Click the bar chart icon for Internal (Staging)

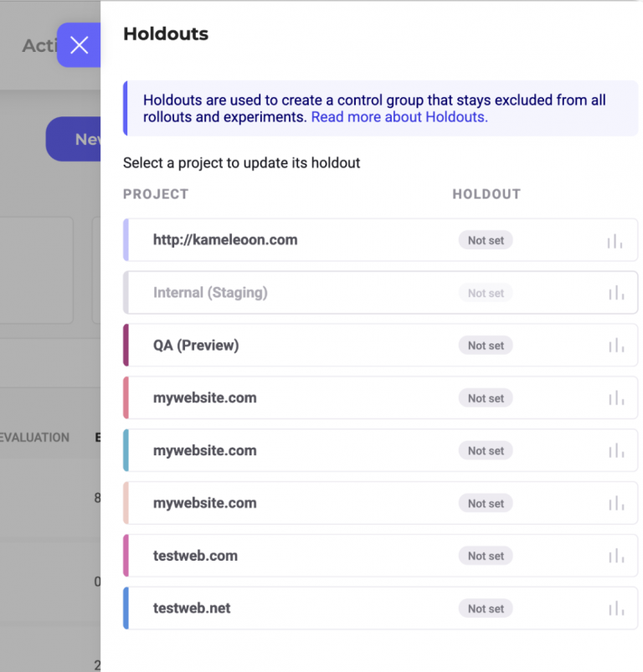pos(615,293)
